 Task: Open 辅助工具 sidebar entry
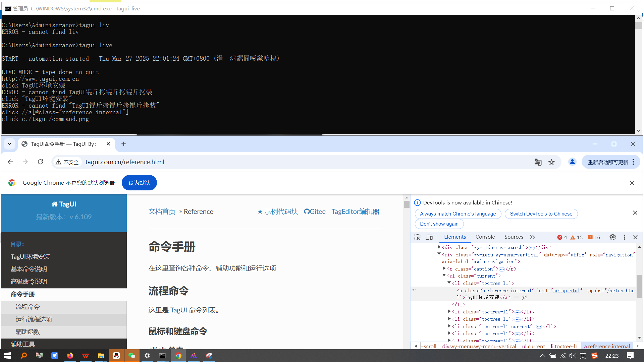[23, 344]
